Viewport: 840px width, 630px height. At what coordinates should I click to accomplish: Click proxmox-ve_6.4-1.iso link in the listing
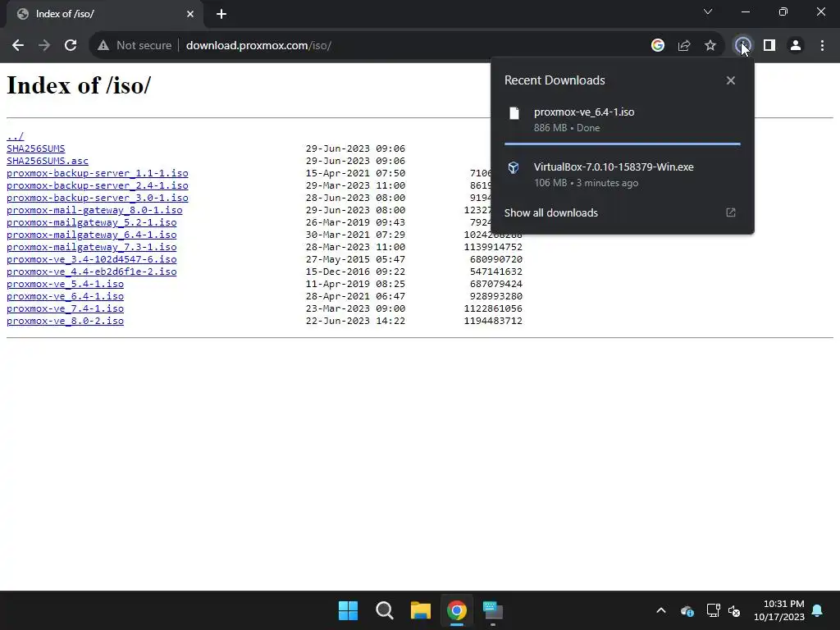coord(65,296)
